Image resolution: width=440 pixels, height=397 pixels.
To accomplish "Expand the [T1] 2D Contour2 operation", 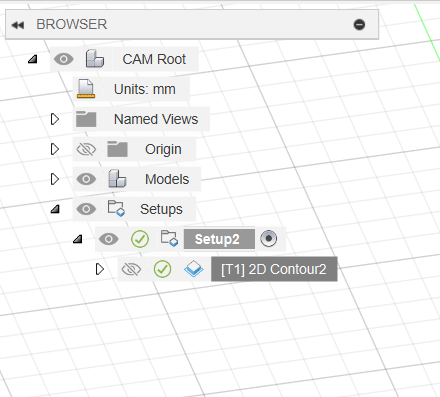I will 99,269.
